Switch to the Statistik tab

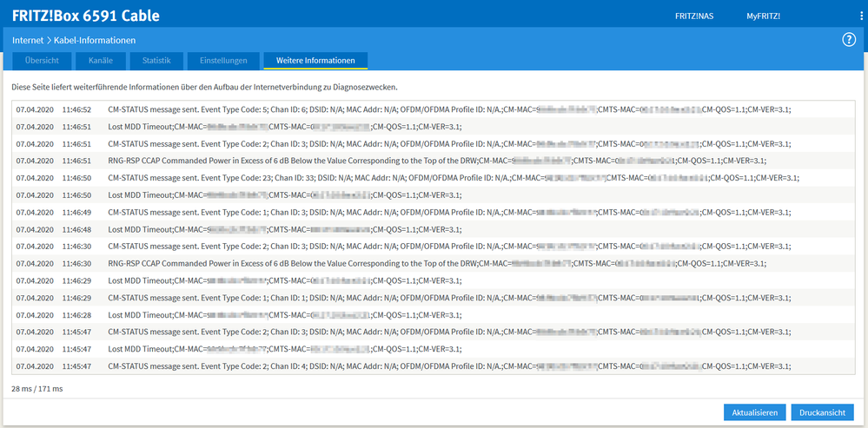tap(156, 61)
